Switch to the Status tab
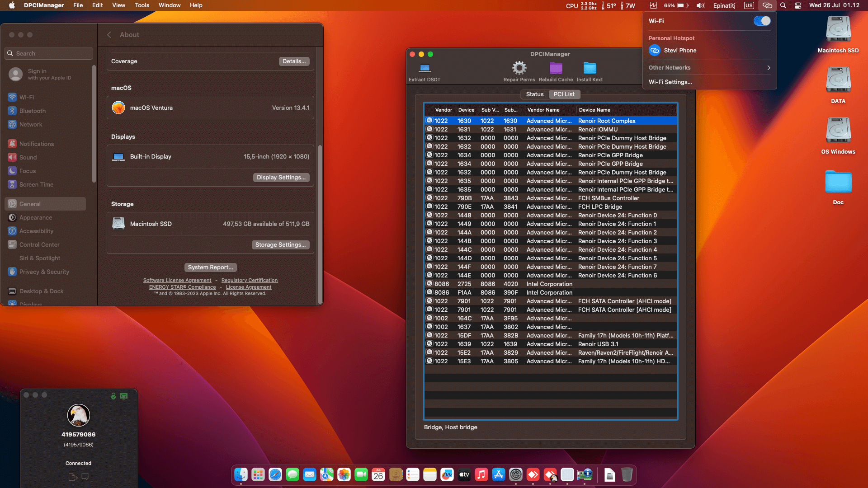This screenshot has height=488, width=868. pyautogui.click(x=534, y=94)
